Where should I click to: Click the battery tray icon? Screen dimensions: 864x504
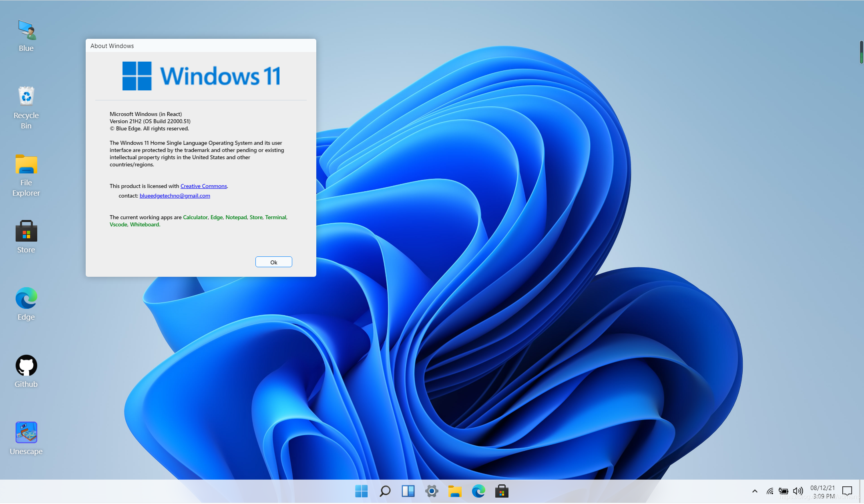[784, 491]
